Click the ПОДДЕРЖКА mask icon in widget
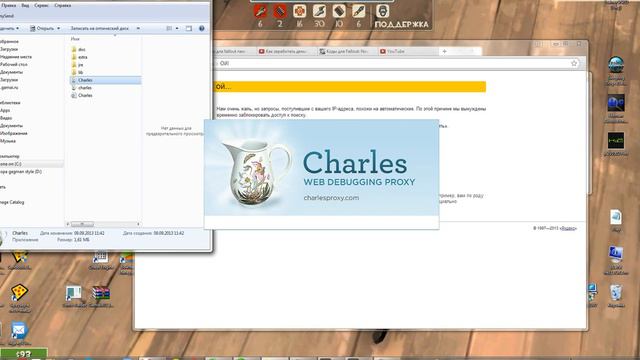The image size is (640, 360). click(382, 11)
